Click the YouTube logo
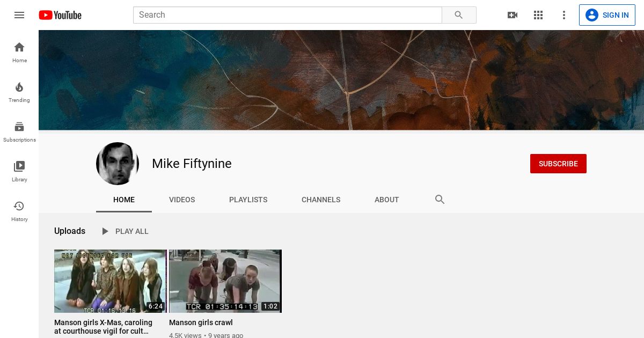The width and height of the screenshot is (644, 338). (60, 15)
